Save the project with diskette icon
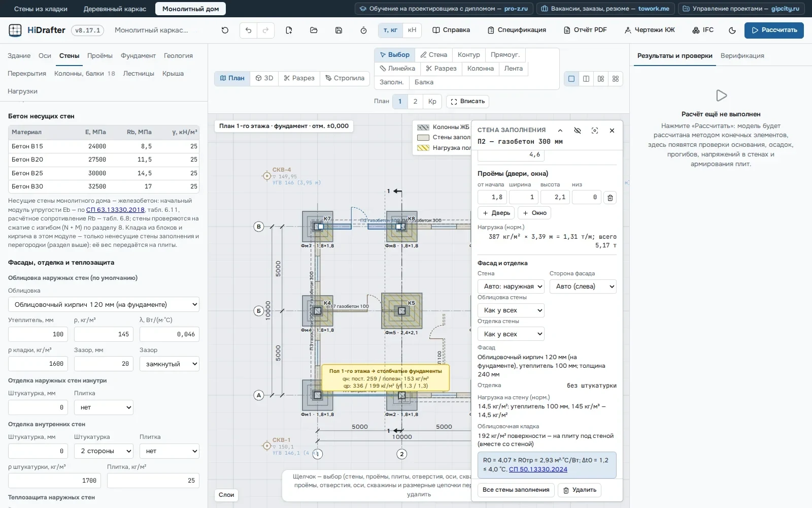The height and width of the screenshot is (508, 812). pos(339,30)
